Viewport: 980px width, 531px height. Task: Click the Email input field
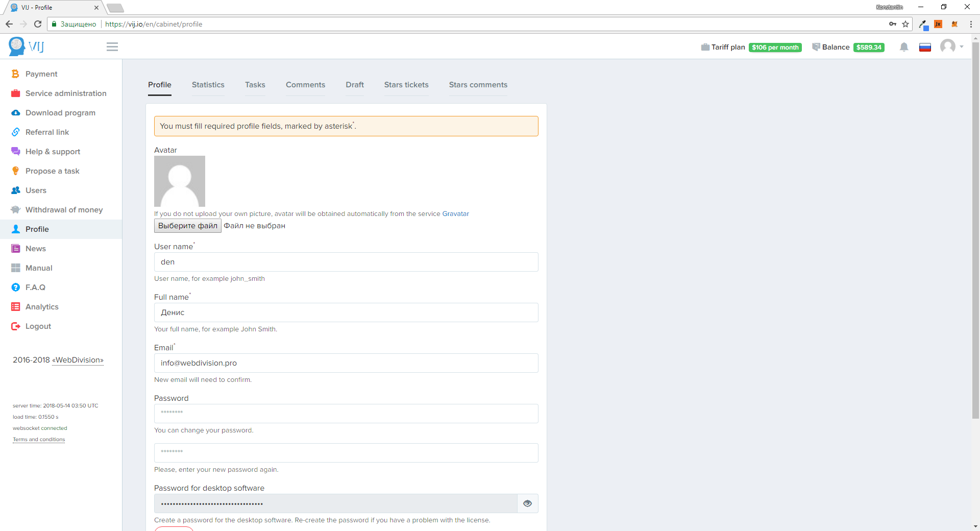tap(346, 363)
